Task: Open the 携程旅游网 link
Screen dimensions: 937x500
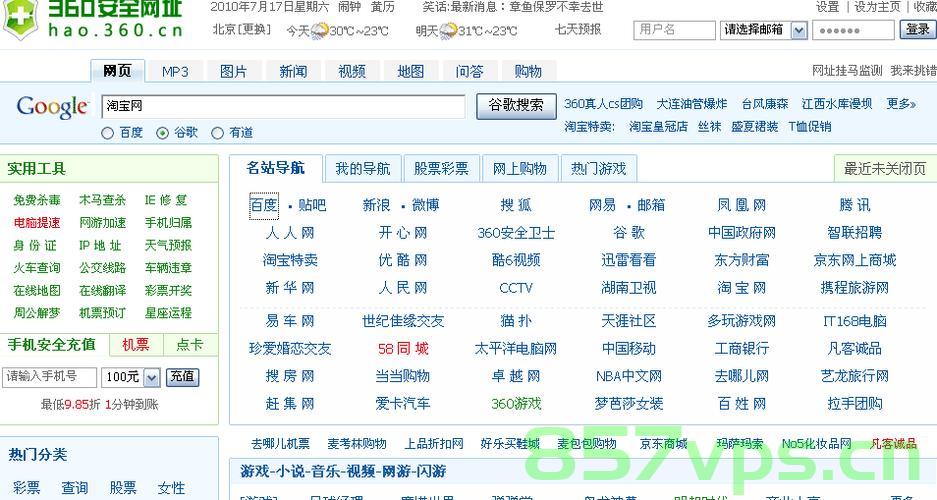Action: [855, 288]
